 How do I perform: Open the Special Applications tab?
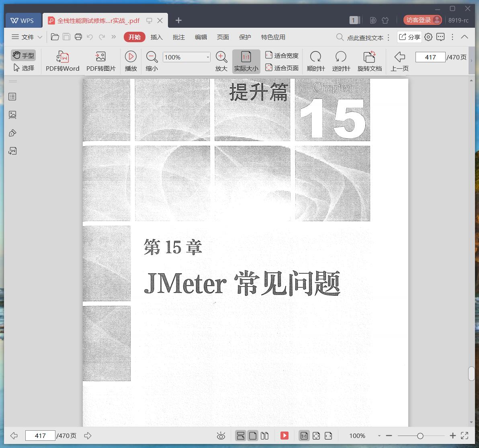pyautogui.click(x=273, y=37)
